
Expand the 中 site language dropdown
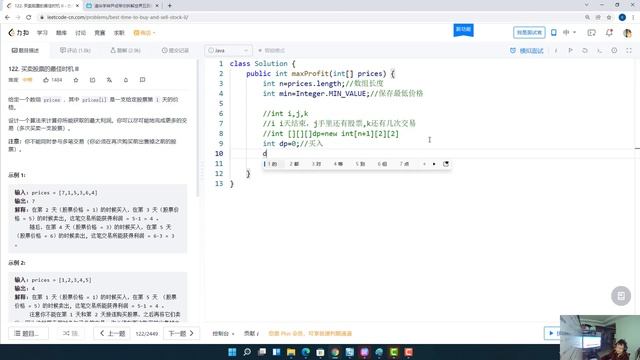pyautogui.click(x=569, y=32)
